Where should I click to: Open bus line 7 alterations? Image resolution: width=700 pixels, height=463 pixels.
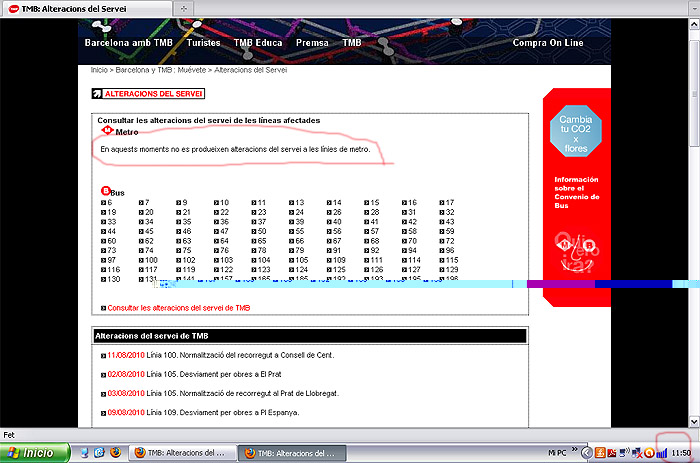pos(144,203)
